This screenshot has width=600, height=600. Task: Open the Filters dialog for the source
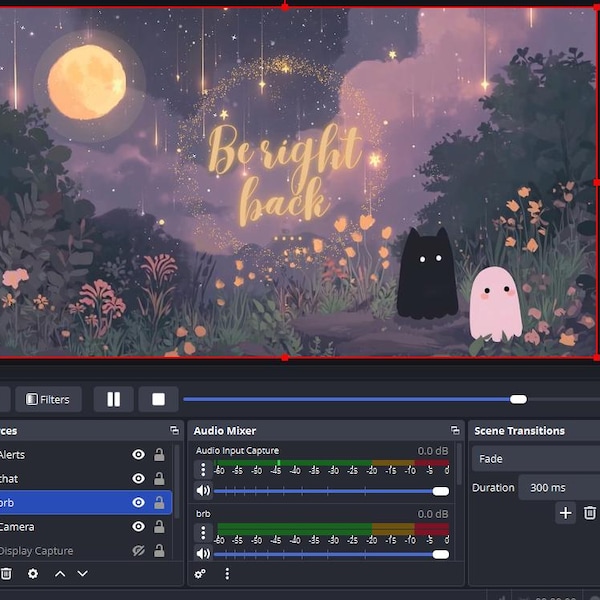tap(48, 399)
